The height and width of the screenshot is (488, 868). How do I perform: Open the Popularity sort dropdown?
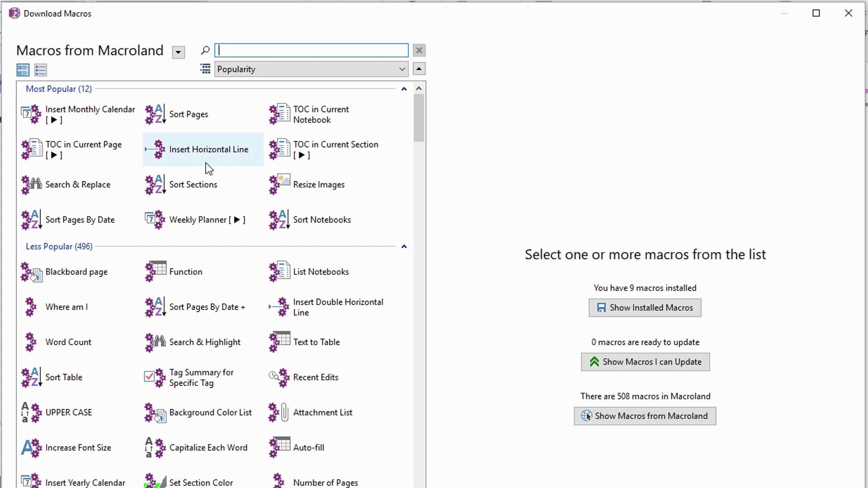pyautogui.click(x=311, y=69)
